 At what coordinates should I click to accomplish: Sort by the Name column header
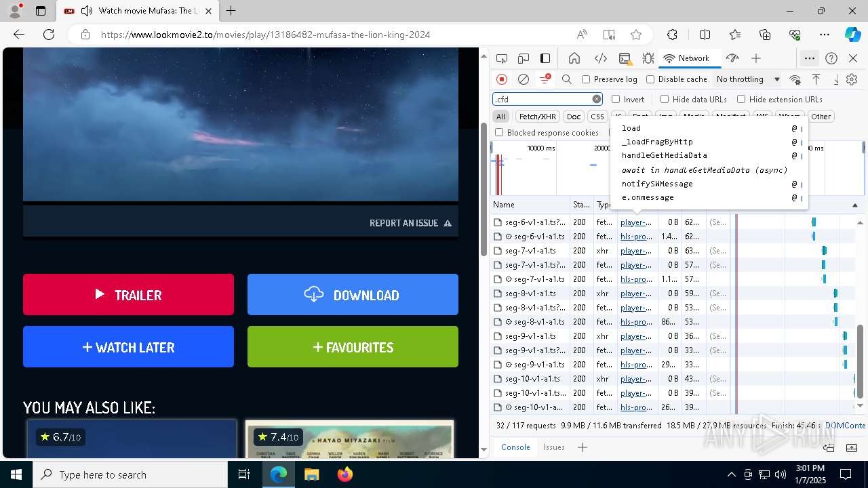(530, 205)
